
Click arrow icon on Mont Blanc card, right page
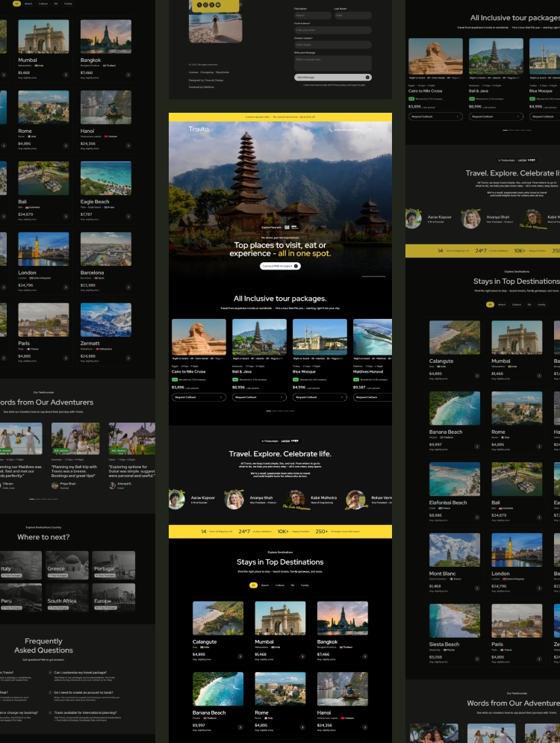[x=477, y=588]
